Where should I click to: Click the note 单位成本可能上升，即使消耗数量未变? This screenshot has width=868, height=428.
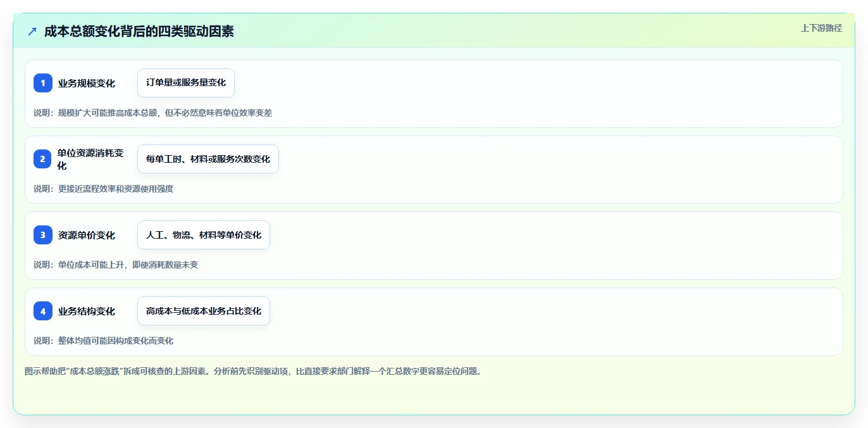pyautogui.click(x=116, y=265)
